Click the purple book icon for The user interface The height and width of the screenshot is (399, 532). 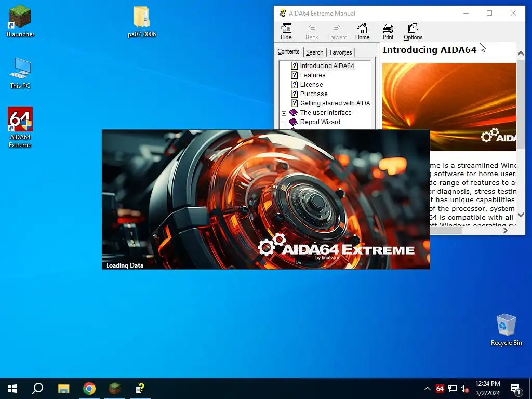(x=294, y=112)
